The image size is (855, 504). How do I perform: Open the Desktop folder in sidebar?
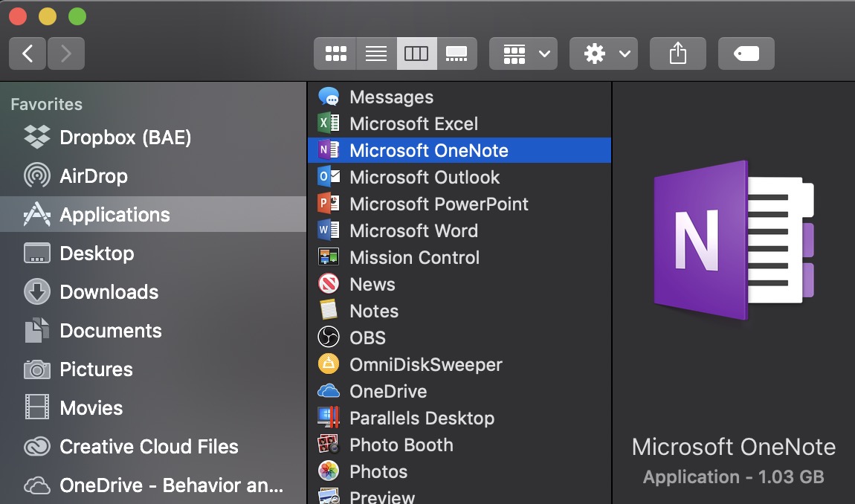point(152,253)
